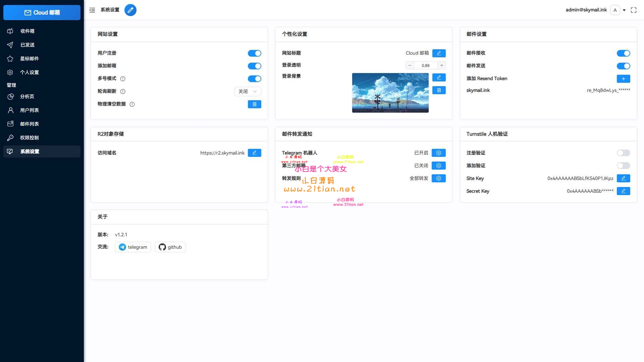
Task: Open the github project link
Action: (170, 247)
